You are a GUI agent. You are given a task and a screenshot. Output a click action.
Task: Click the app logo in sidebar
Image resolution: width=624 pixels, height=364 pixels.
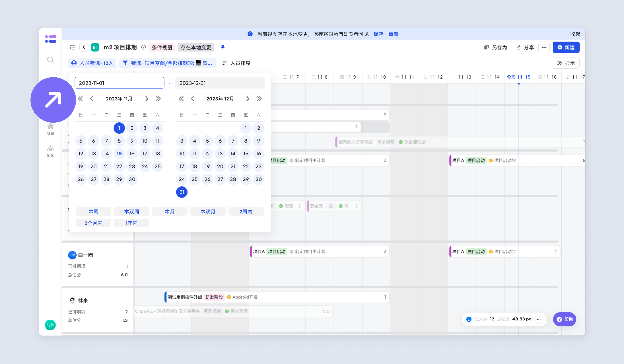50,39
